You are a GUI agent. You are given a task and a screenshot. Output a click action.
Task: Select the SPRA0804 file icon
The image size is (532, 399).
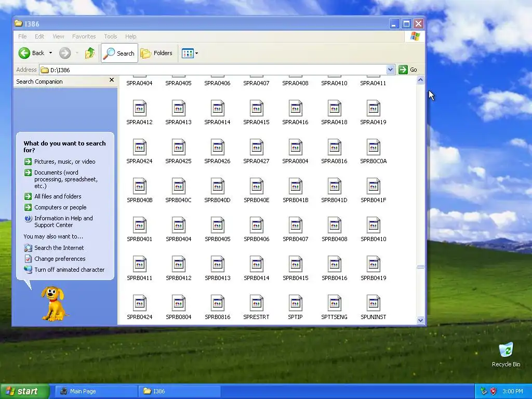pos(295,147)
